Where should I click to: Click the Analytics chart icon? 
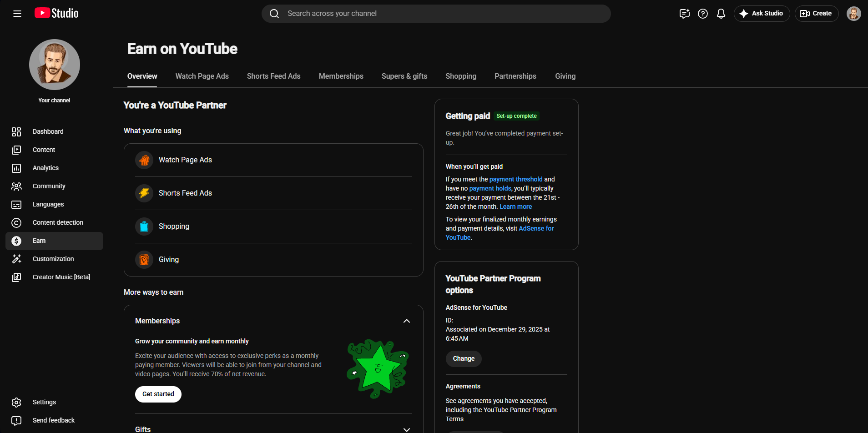(x=16, y=168)
